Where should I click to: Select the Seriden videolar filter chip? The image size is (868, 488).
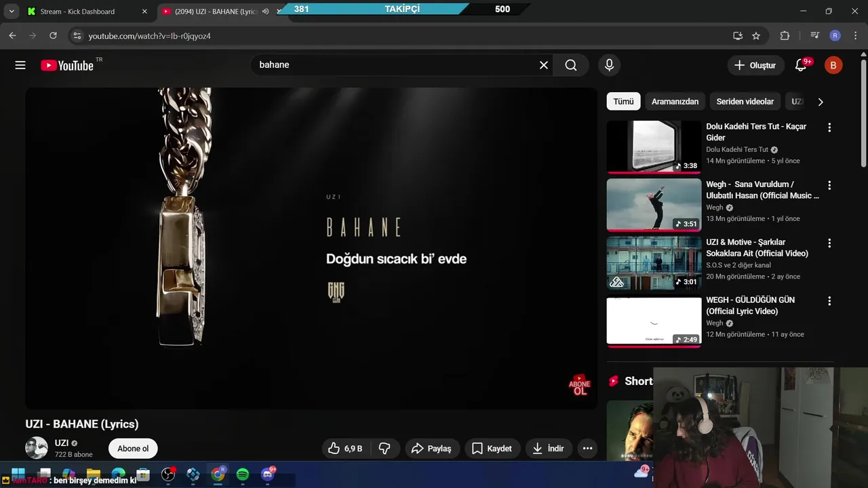[745, 102]
